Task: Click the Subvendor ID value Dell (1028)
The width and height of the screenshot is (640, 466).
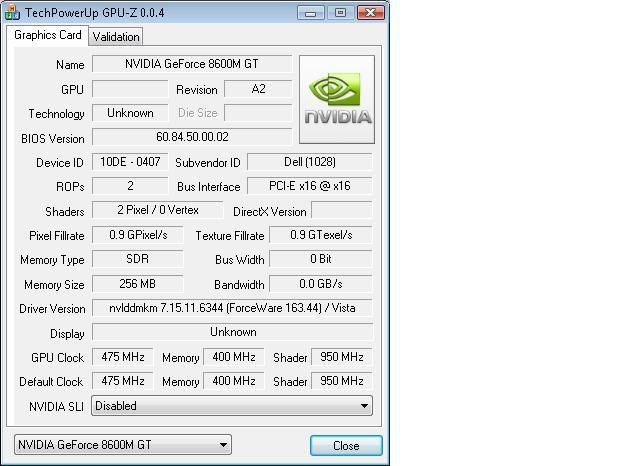Action: tap(310, 162)
